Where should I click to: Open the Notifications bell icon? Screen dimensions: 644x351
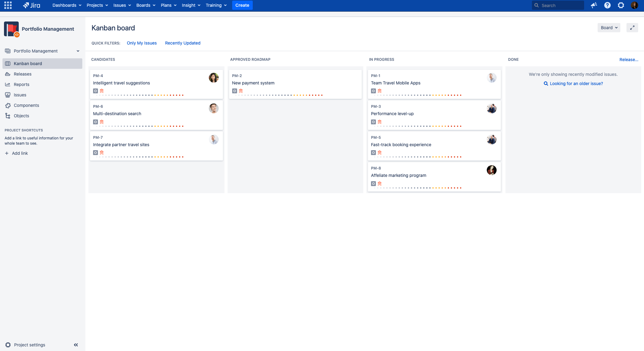[593, 5]
